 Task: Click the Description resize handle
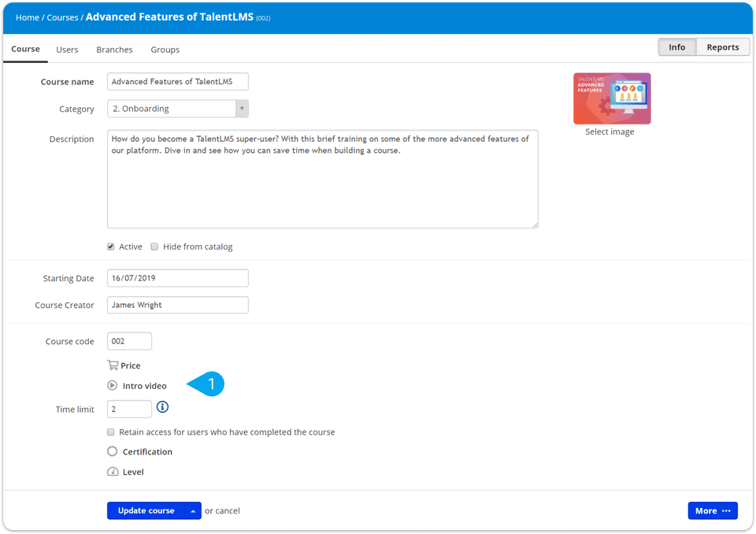pos(535,225)
